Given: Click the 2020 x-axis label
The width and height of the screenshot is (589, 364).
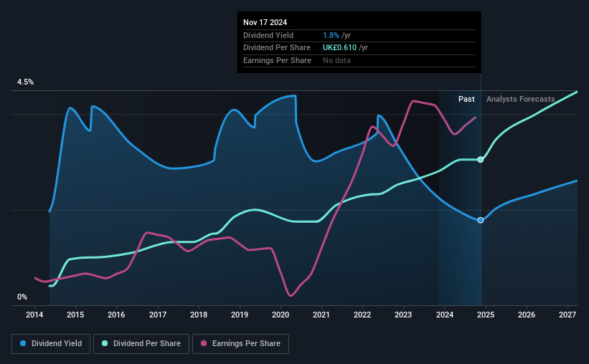Looking at the screenshot, I should [x=281, y=315].
